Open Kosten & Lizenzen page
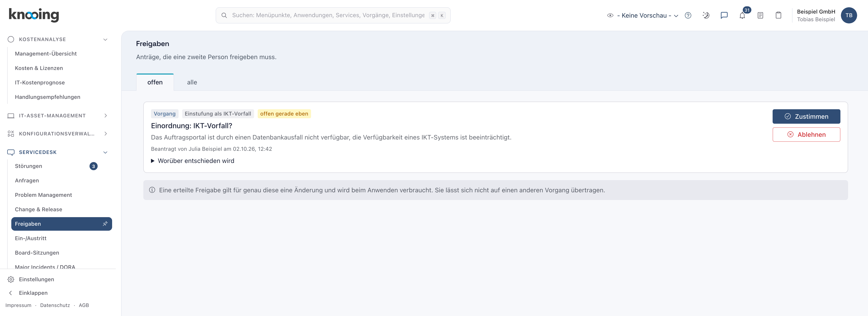This screenshot has height=316, width=868. [39, 68]
